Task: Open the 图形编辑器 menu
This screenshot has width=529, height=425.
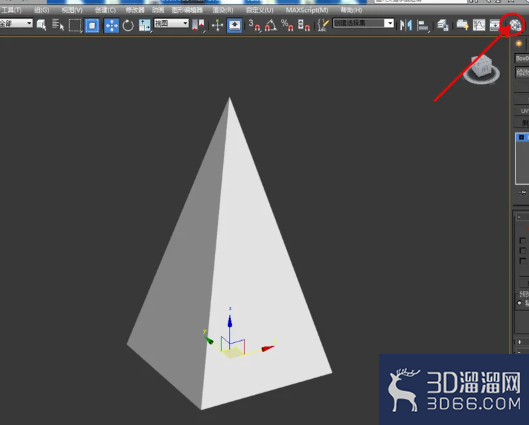Action: click(x=187, y=10)
